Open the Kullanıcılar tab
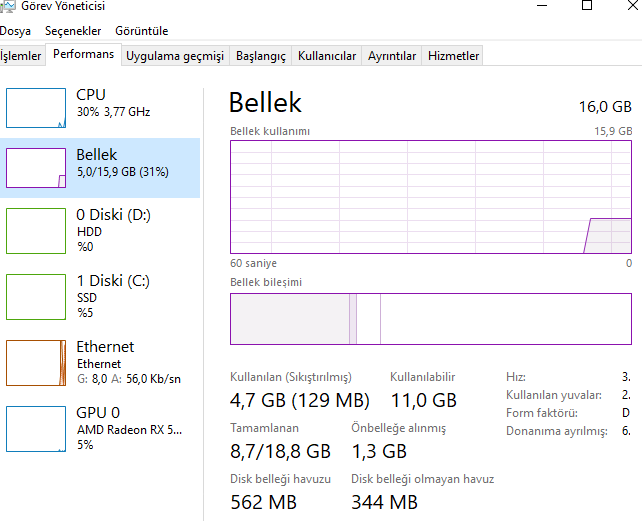The height and width of the screenshot is (521, 642). pyautogui.click(x=327, y=56)
